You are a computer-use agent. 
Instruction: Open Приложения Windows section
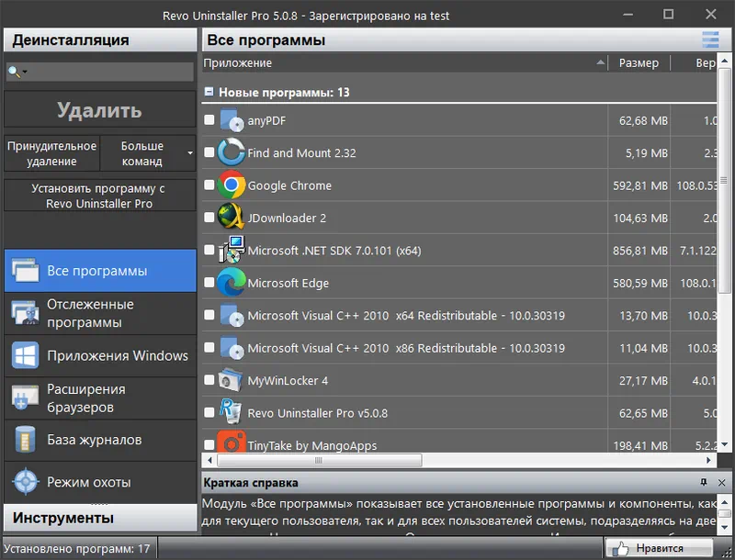100,356
